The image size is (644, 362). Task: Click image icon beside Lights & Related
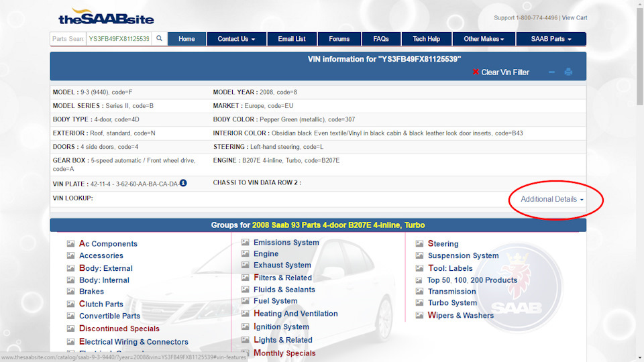pos(246,340)
